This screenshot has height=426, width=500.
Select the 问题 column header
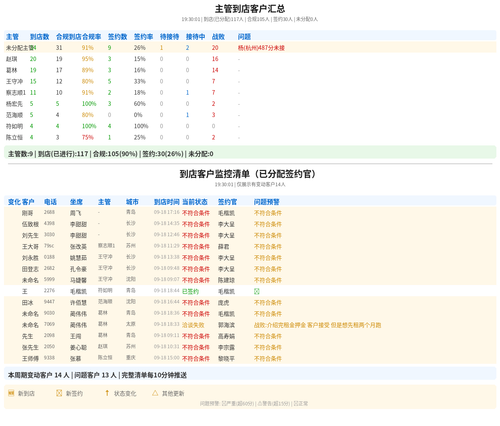coord(244,37)
